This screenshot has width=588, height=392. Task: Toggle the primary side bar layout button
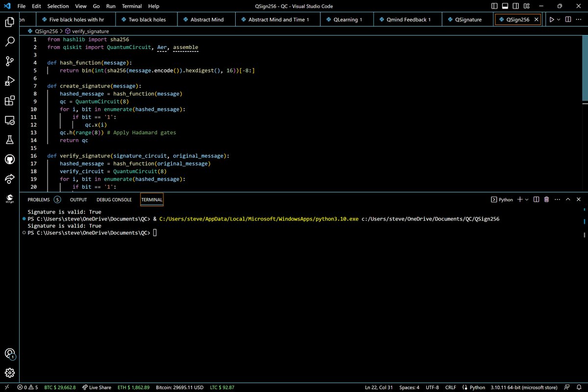[x=495, y=6]
